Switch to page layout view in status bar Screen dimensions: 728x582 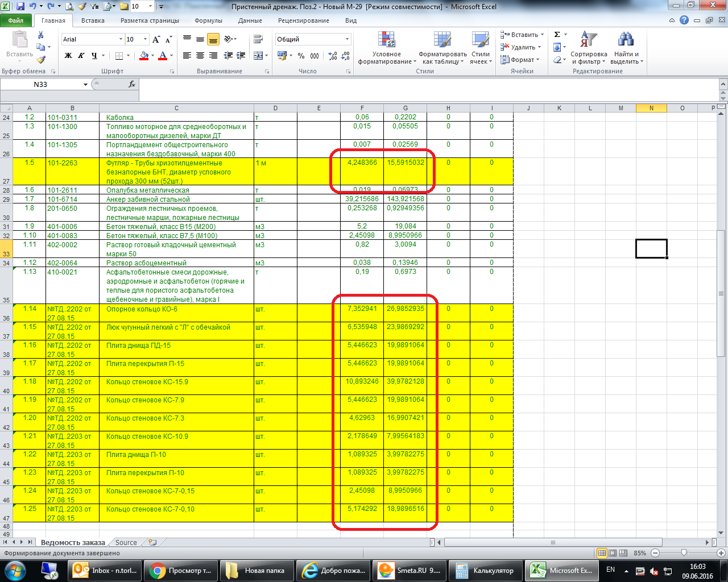coord(613,553)
